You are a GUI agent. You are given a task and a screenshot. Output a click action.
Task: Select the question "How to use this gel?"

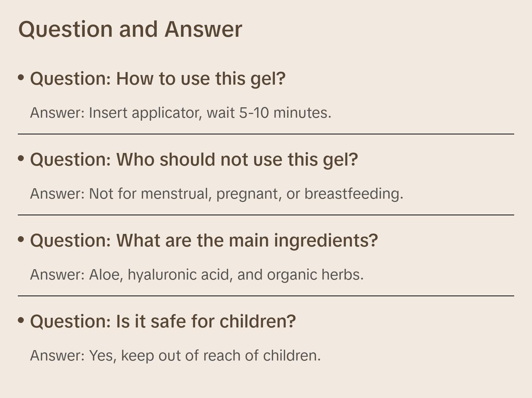click(x=158, y=79)
